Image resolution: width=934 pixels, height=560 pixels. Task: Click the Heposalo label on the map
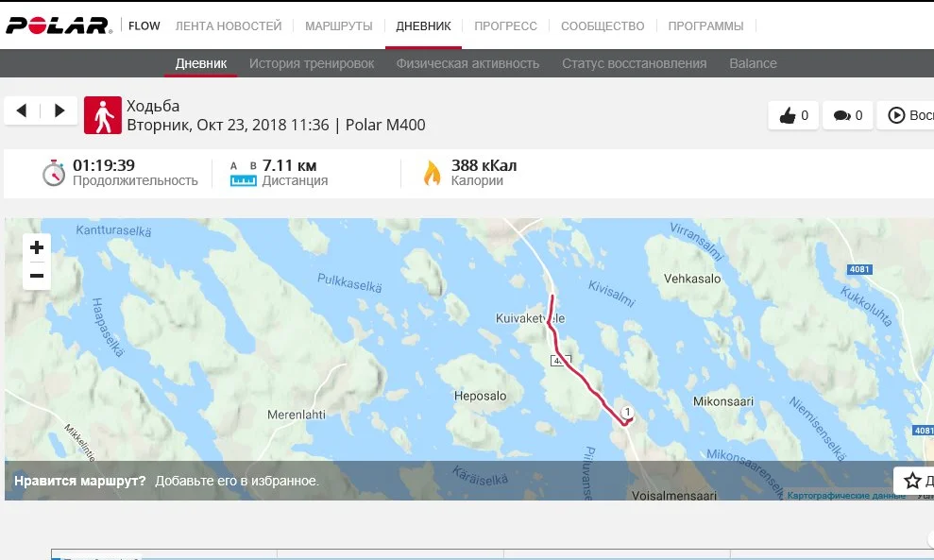(480, 396)
